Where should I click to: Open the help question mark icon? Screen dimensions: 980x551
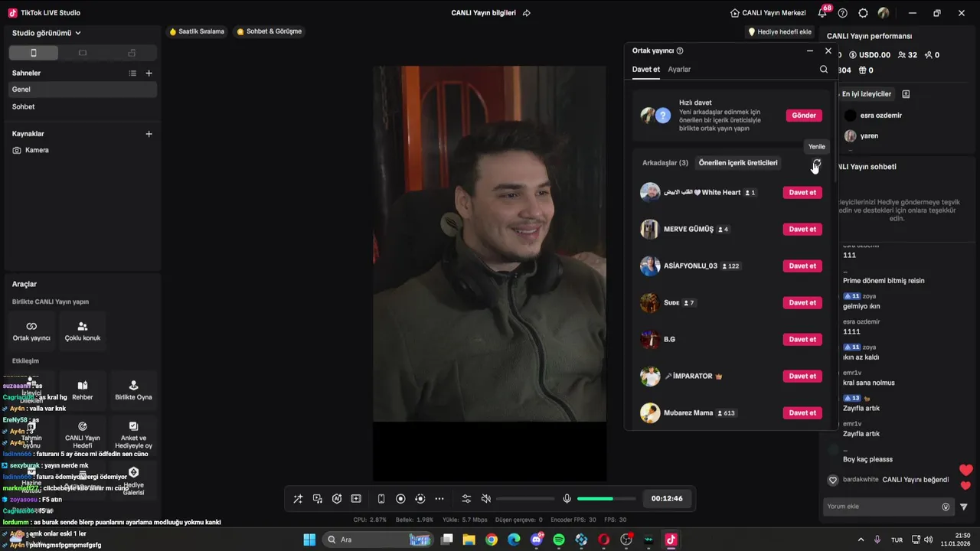pyautogui.click(x=843, y=13)
